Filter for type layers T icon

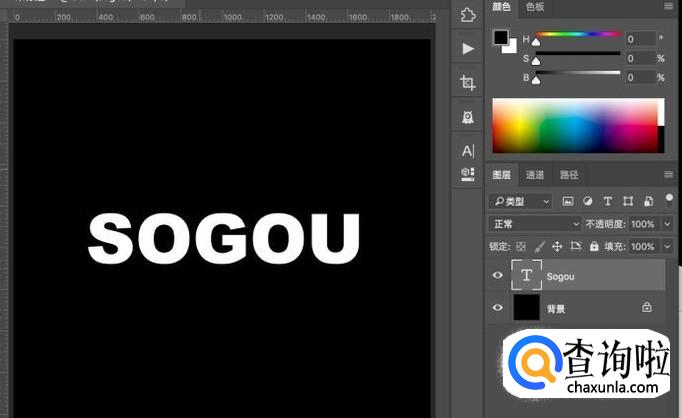tap(608, 201)
